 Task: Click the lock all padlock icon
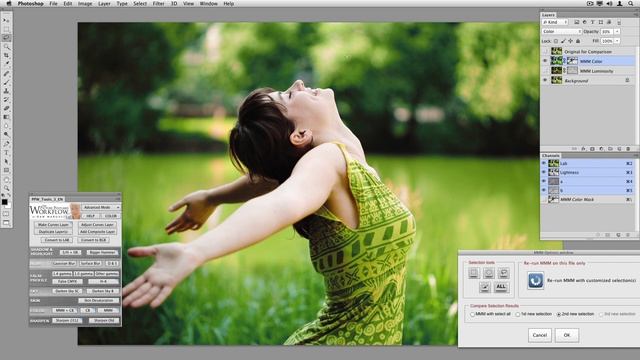point(578,41)
